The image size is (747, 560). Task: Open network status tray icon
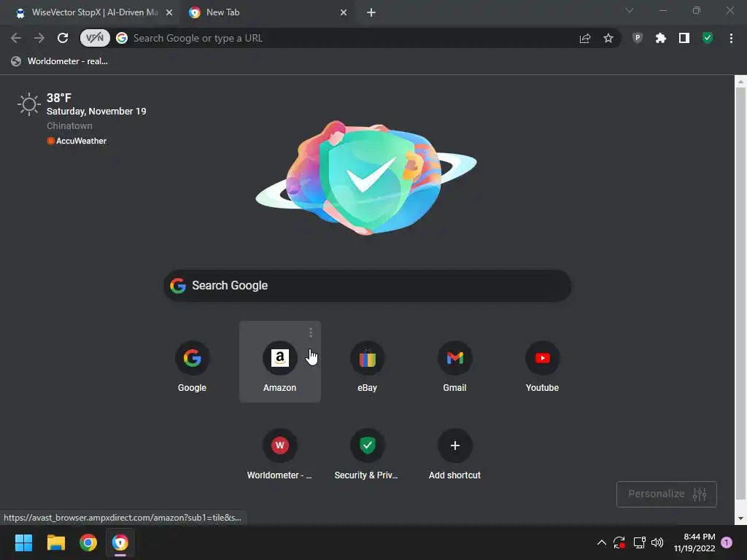[639, 542]
